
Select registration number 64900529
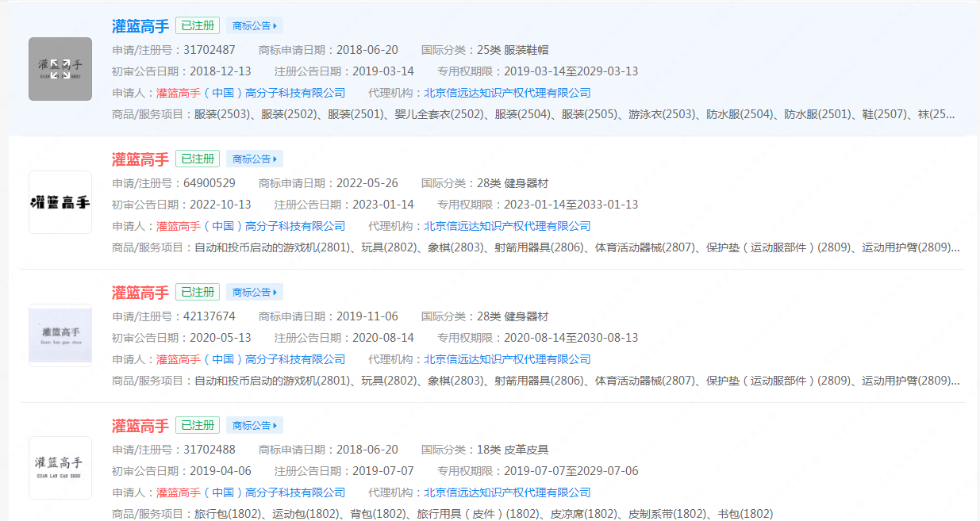point(209,182)
